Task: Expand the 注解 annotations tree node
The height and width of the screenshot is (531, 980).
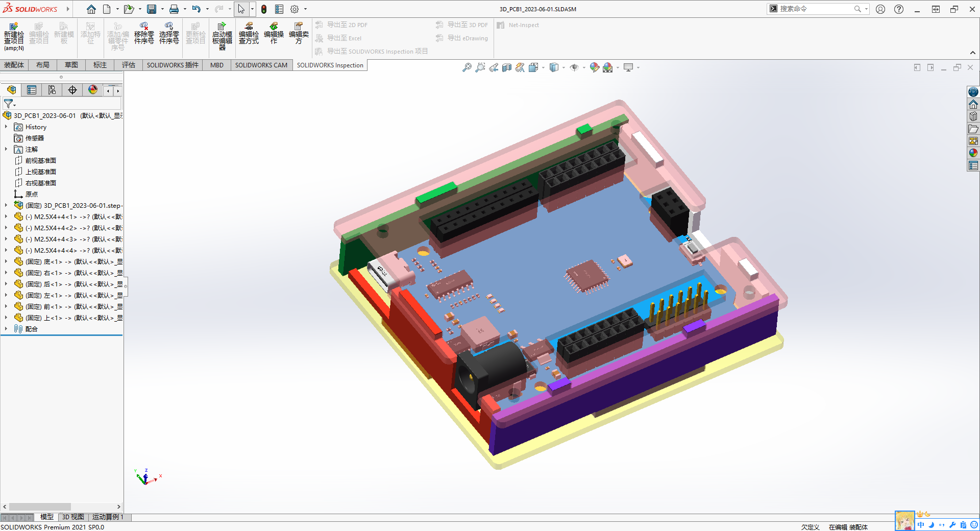Action: [6, 149]
